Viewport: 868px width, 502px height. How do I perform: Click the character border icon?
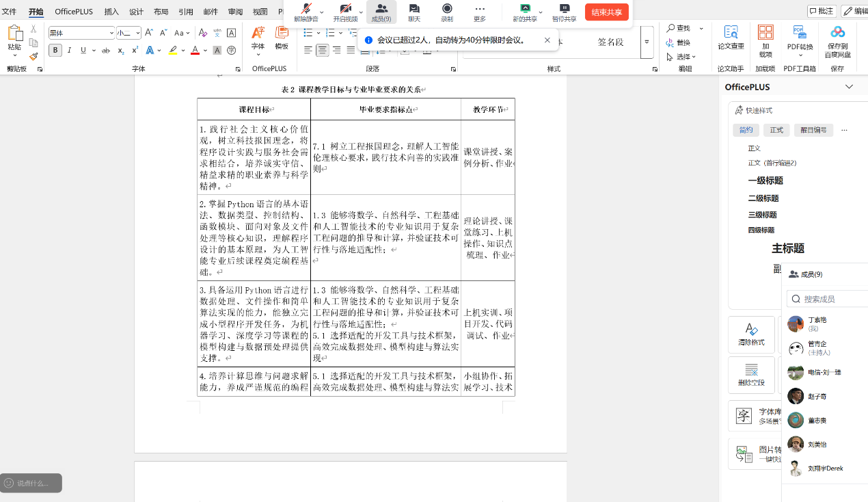tap(231, 33)
